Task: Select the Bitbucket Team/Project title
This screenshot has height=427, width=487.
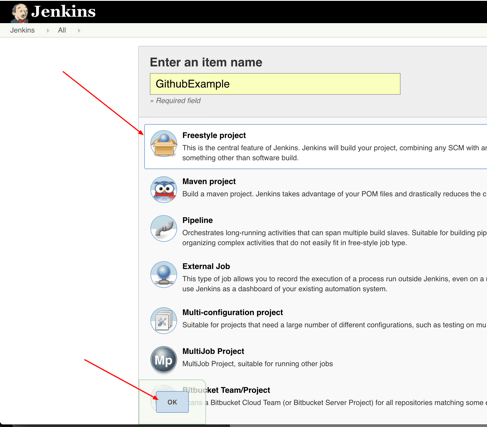Action: 226,390
